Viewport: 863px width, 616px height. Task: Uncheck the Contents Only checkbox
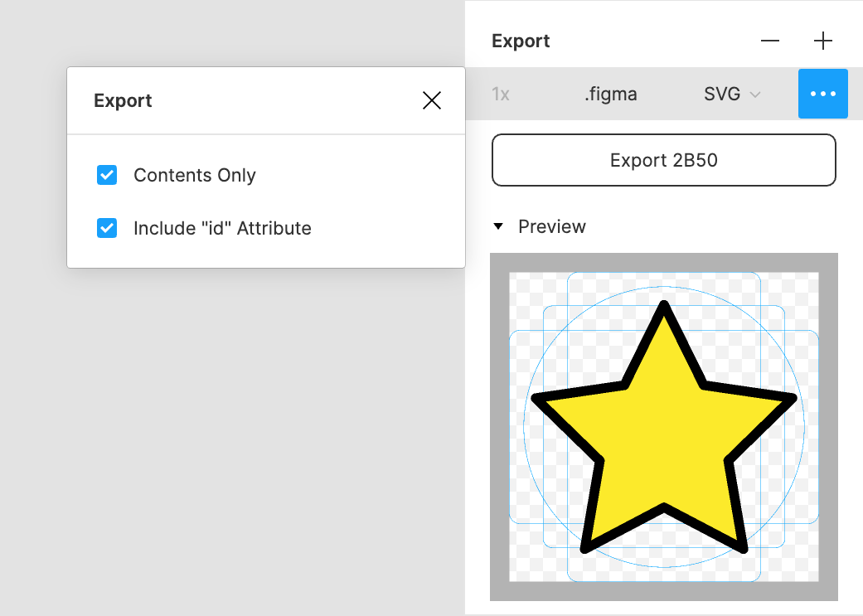coord(106,175)
